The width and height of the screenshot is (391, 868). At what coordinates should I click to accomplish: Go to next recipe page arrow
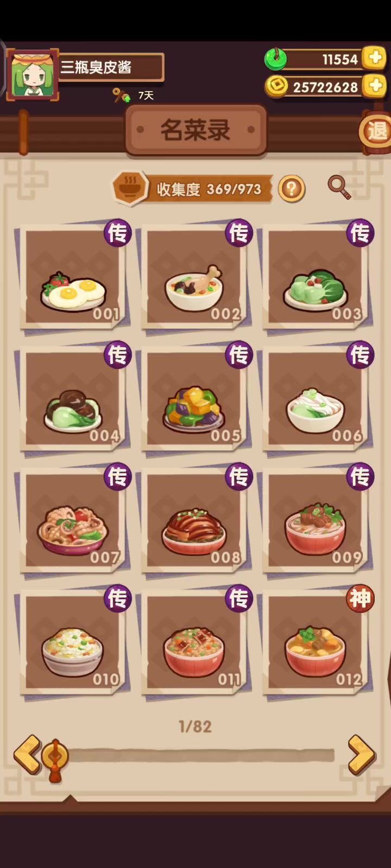pyautogui.click(x=361, y=754)
